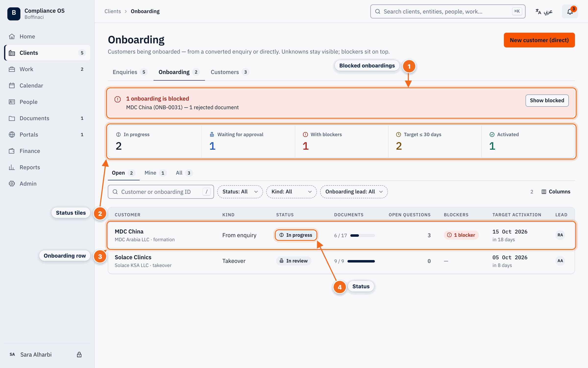Expand the Onboarding lead: All filter
Screen dimensions: 588x368
click(x=354, y=192)
